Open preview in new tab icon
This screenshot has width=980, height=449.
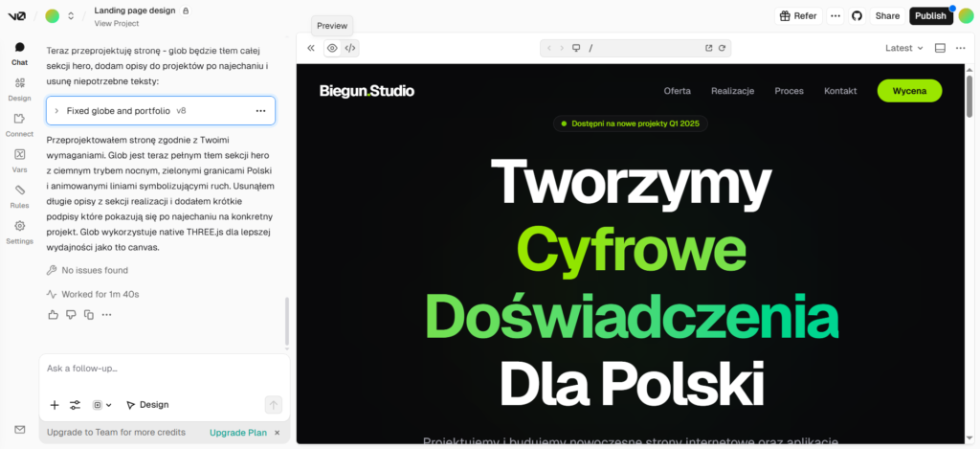[x=709, y=48]
